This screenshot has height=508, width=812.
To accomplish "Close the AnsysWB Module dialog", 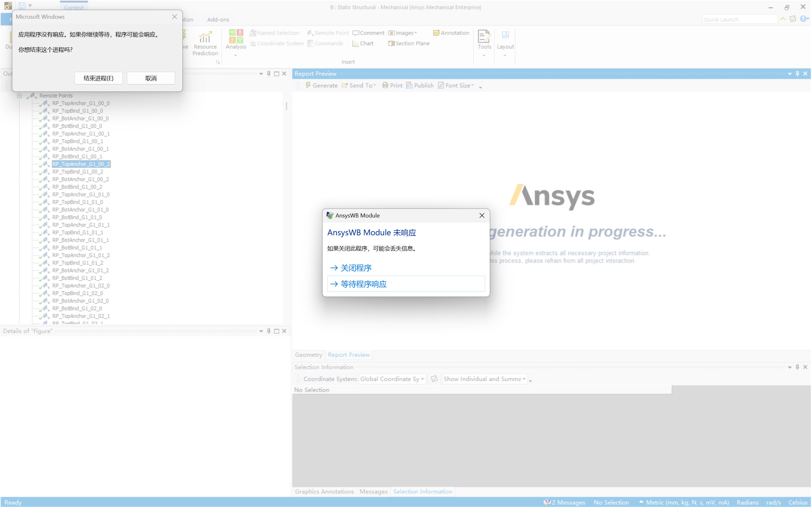I will [482, 215].
